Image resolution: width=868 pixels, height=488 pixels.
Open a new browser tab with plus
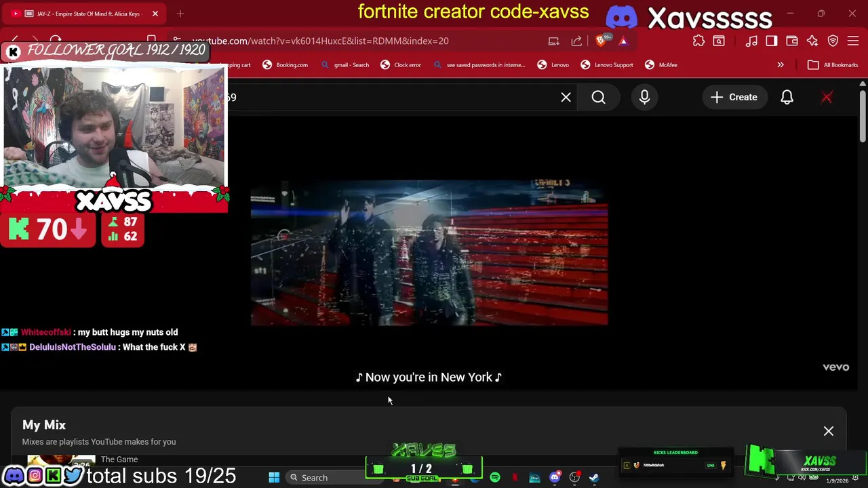[x=180, y=14]
